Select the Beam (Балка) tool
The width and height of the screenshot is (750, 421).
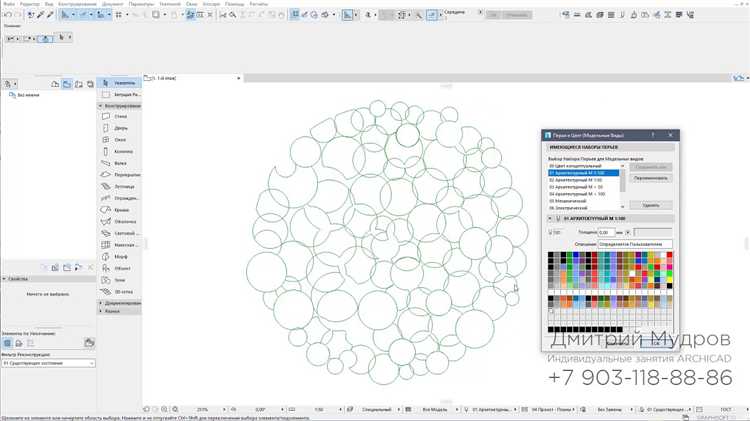[x=119, y=163]
